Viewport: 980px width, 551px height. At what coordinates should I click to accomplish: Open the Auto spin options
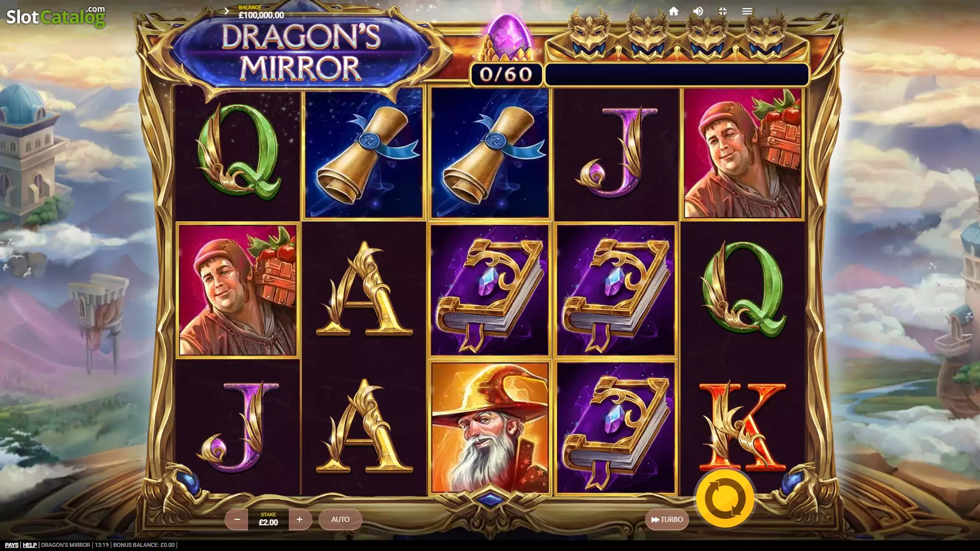point(340,519)
